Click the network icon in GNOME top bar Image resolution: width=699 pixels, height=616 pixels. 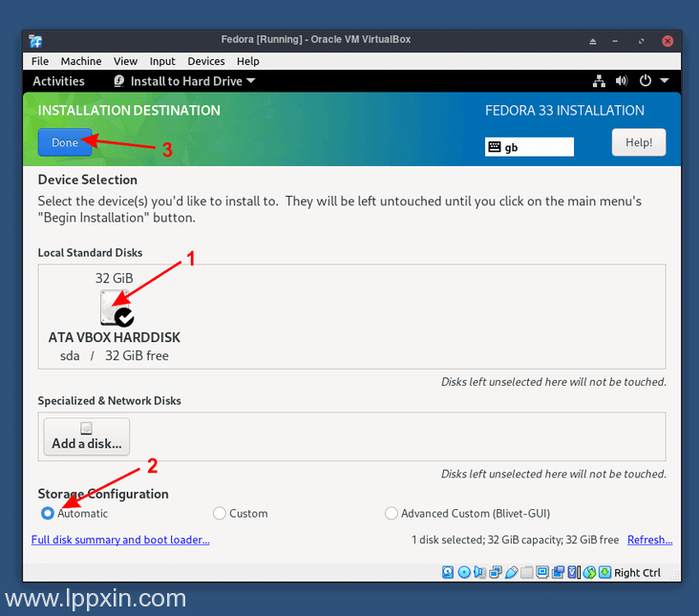pos(599,81)
